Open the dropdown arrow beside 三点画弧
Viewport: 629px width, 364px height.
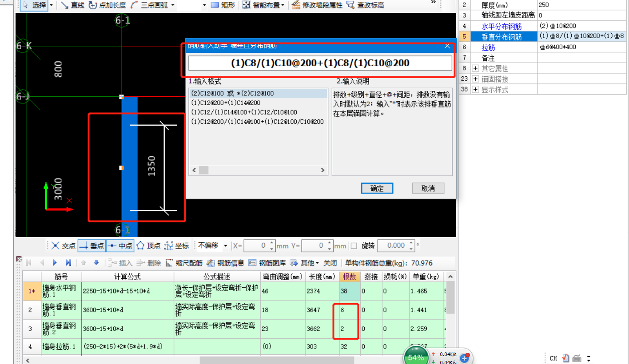(172, 5)
